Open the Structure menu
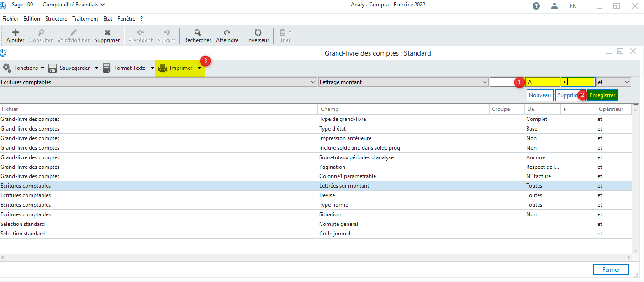Screen dimensions: 644x282 (56, 19)
